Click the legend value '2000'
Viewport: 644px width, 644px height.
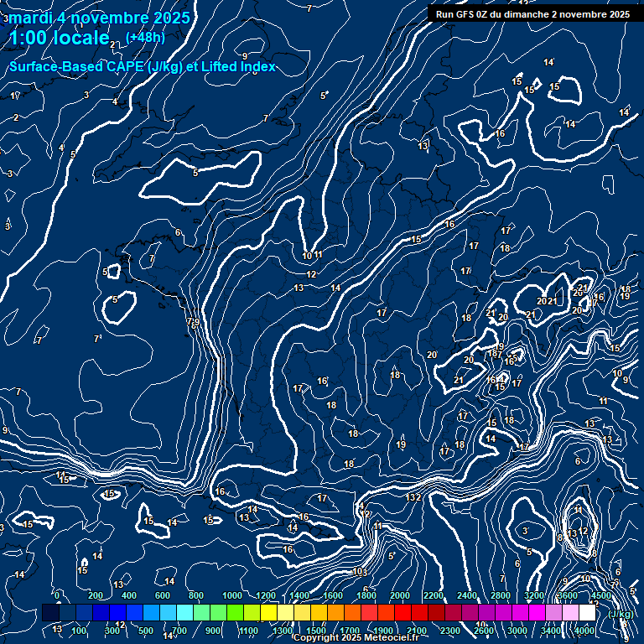tap(400, 595)
